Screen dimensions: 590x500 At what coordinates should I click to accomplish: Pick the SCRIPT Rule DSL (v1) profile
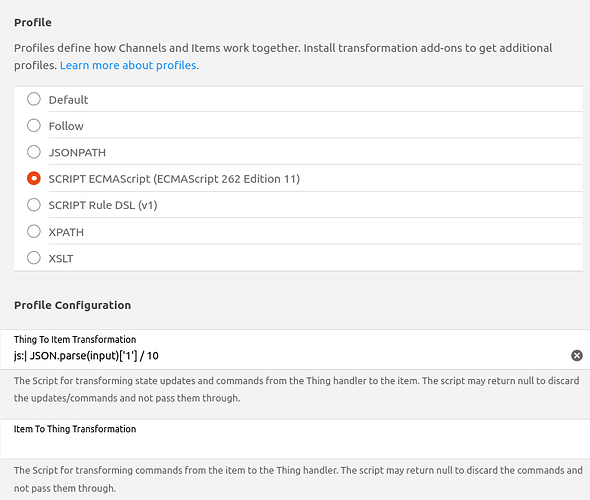(34, 205)
